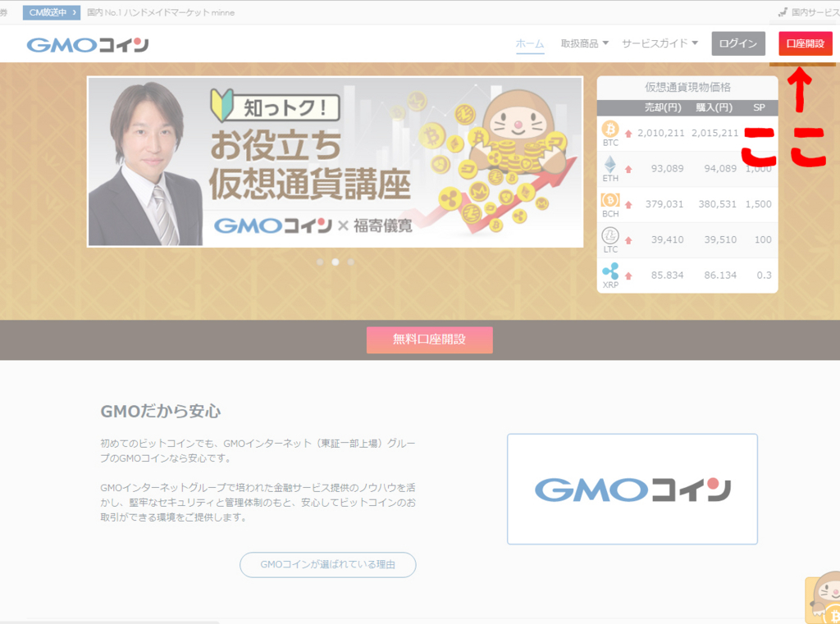840x624 pixels.
Task: Click the BCH price up arrow
Action: [x=628, y=205]
